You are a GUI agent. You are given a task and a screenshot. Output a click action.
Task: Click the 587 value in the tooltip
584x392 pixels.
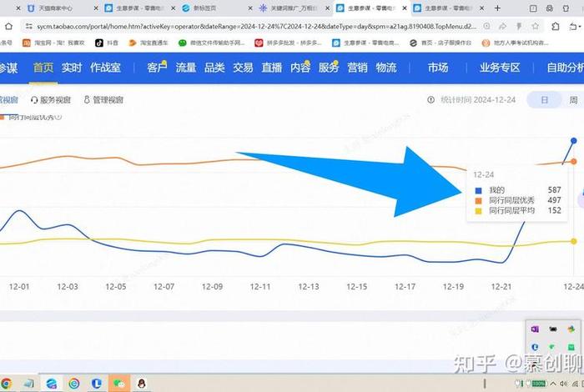point(554,190)
